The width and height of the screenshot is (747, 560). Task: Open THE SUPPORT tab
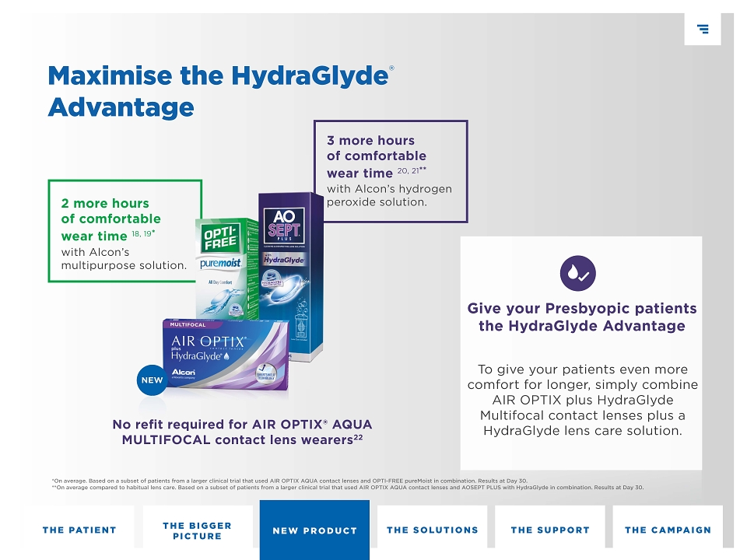point(550,530)
